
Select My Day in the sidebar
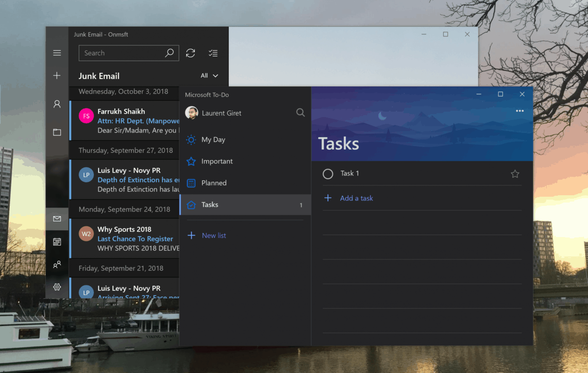point(213,139)
